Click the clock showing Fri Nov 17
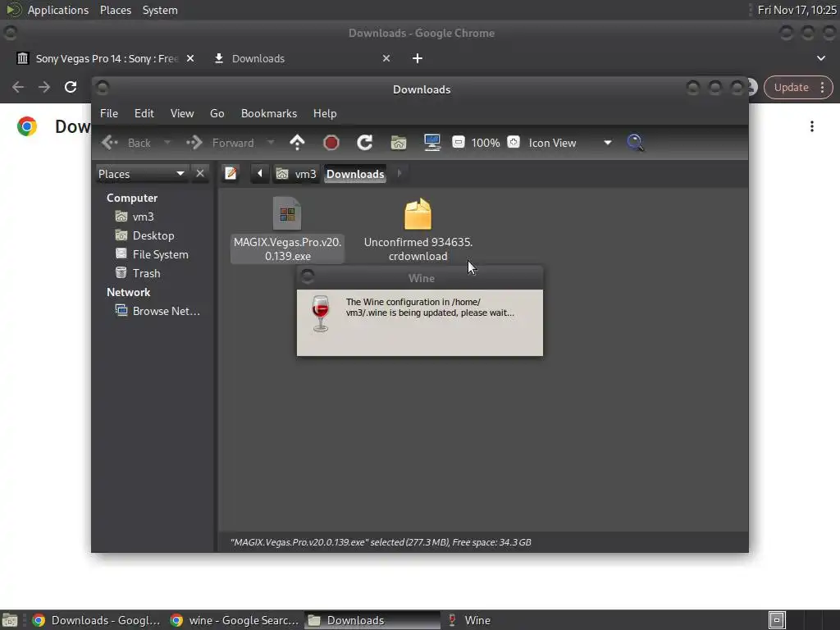 (x=797, y=10)
